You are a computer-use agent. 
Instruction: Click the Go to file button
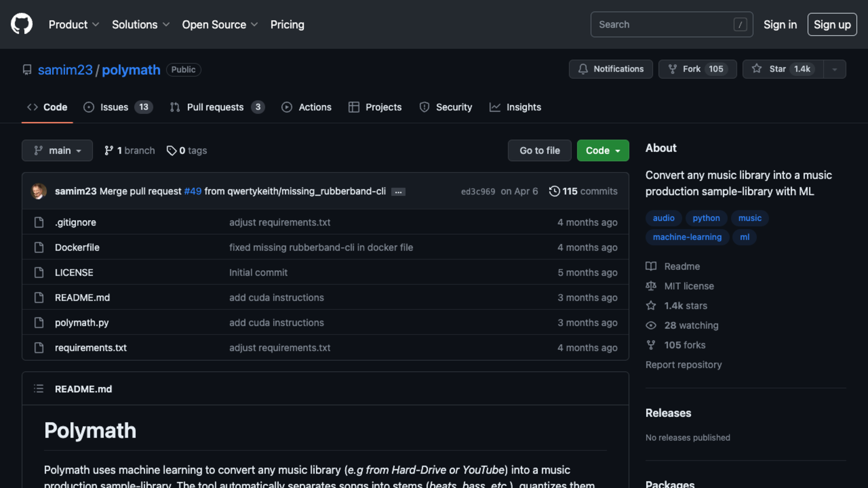540,150
